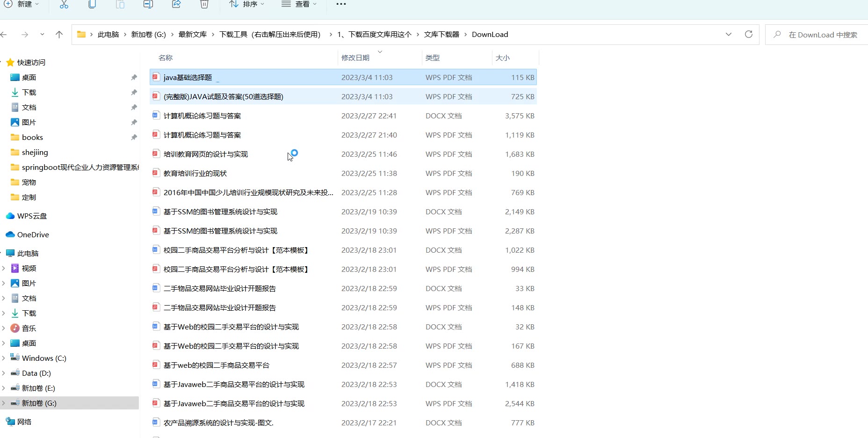
Task: Refresh the current folder view
Action: tap(748, 34)
